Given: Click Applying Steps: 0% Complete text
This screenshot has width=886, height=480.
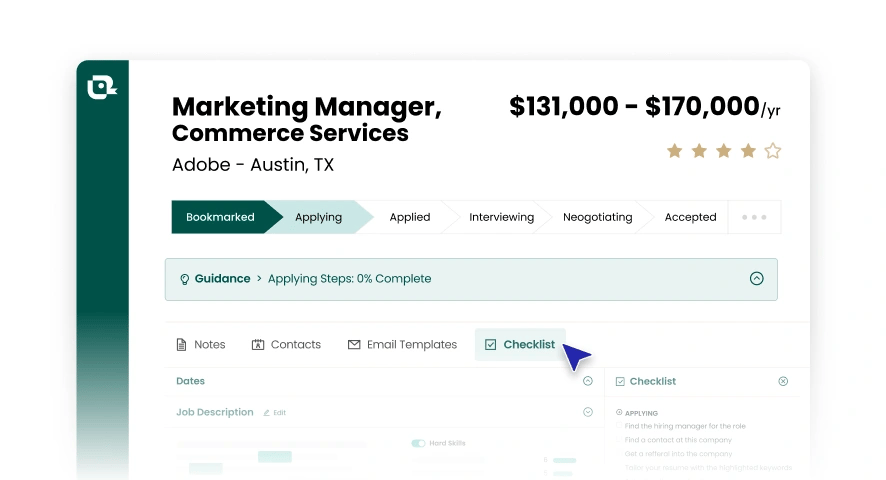Looking at the screenshot, I should (x=349, y=279).
